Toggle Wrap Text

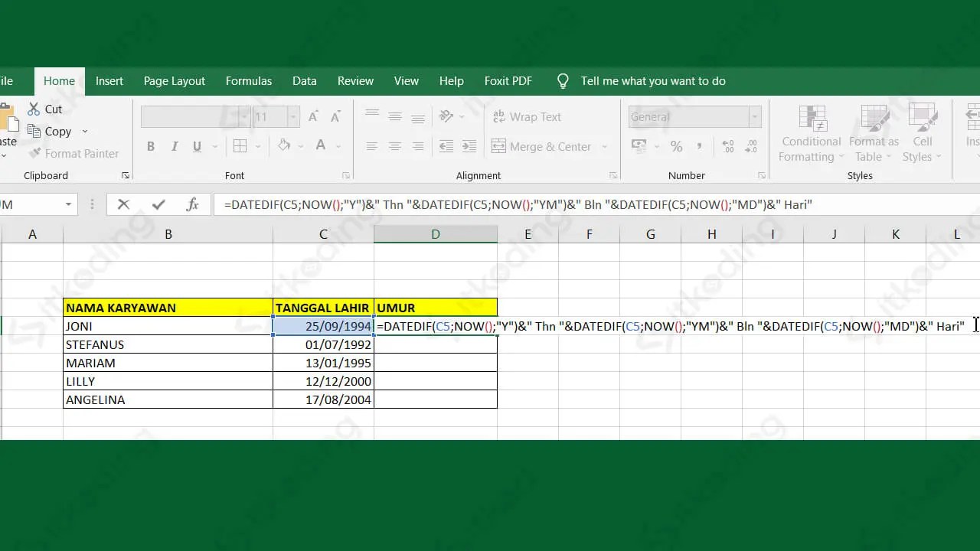click(x=527, y=116)
